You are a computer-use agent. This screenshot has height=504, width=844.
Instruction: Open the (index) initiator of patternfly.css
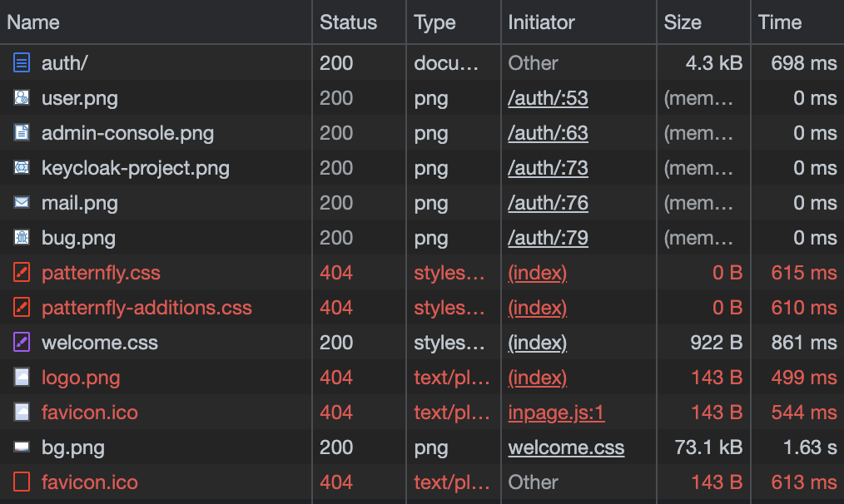(x=538, y=273)
